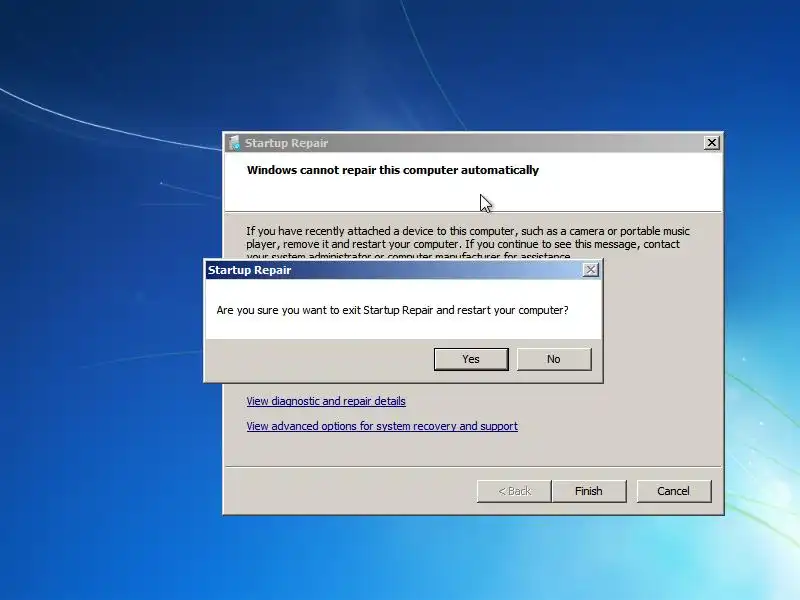Click the Startup Repair title bar icon
The width and height of the screenshot is (800, 600).
(234, 143)
